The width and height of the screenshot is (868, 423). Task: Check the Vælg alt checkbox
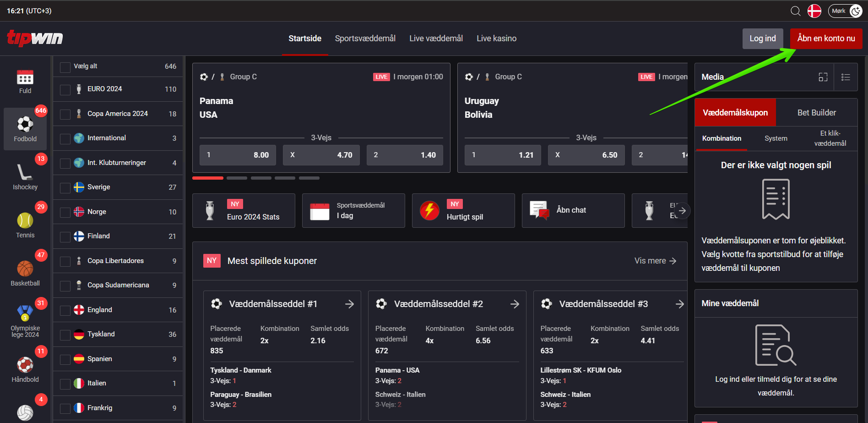point(65,68)
